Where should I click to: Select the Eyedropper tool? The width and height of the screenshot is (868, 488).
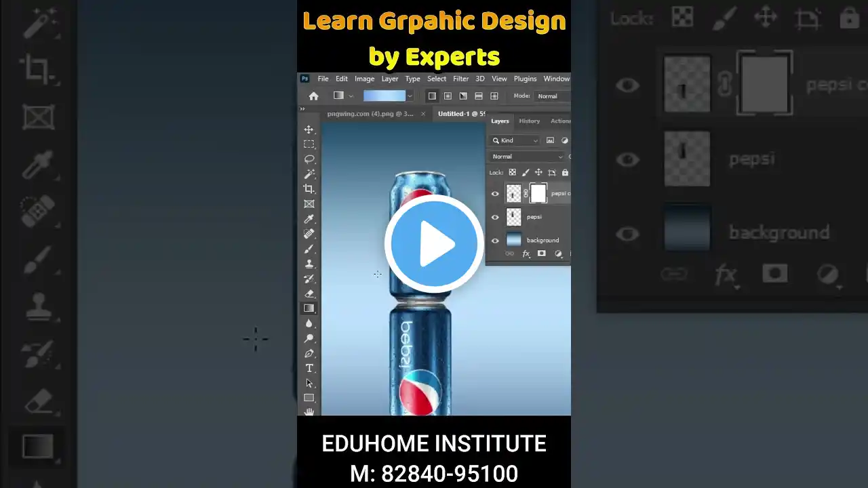(309, 219)
